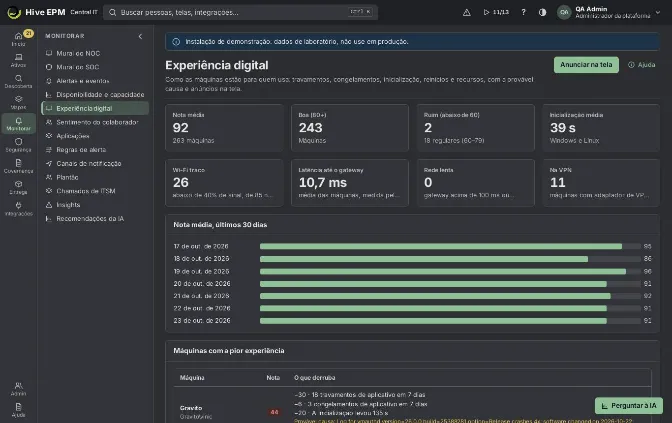Viewport: 672px width, 423px height.
Task: Open the 11/13 guided tour indicator
Action: point(496,12)
